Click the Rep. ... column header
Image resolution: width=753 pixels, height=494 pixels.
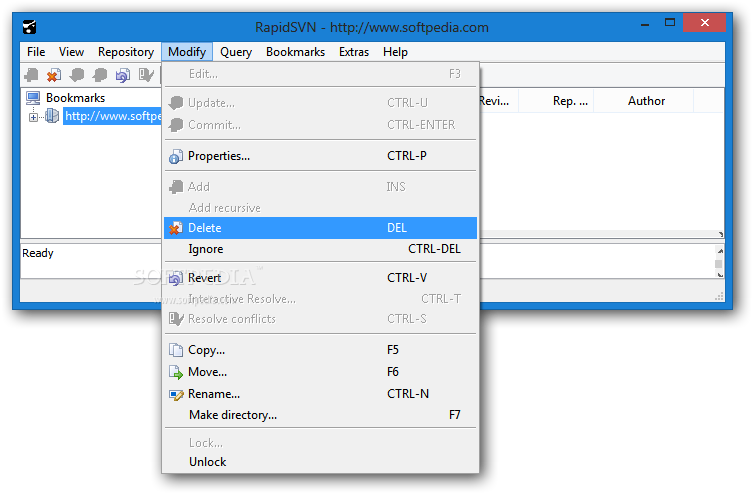(x=557, y=101)
